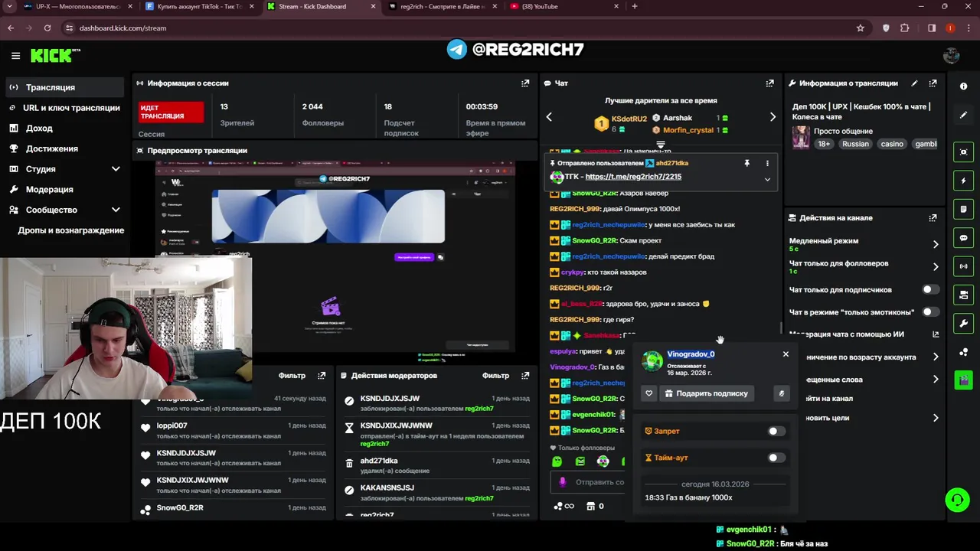This screenshot has width=980, height=551.
Task: Click the pin icon on pinned message
Action: coord(746,163)
